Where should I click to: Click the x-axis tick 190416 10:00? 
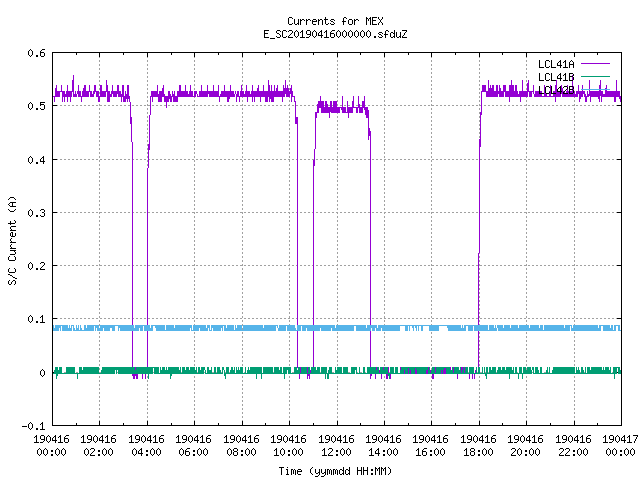288,446
